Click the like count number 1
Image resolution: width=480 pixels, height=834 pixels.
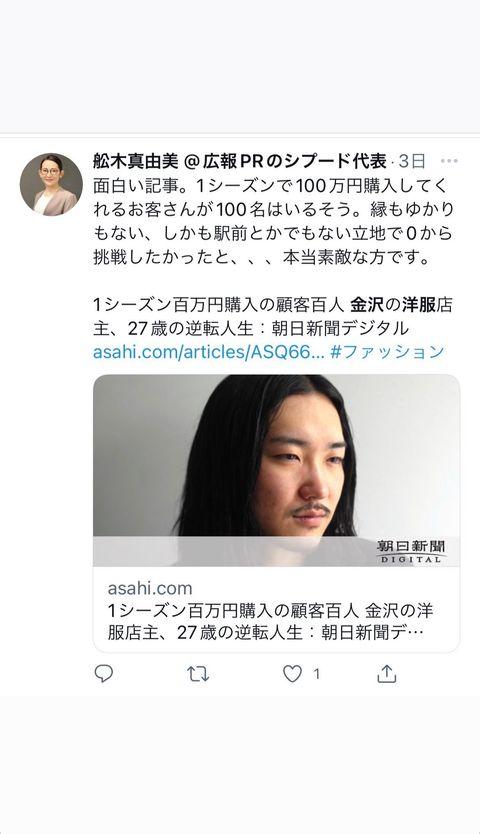pos(316,674)
